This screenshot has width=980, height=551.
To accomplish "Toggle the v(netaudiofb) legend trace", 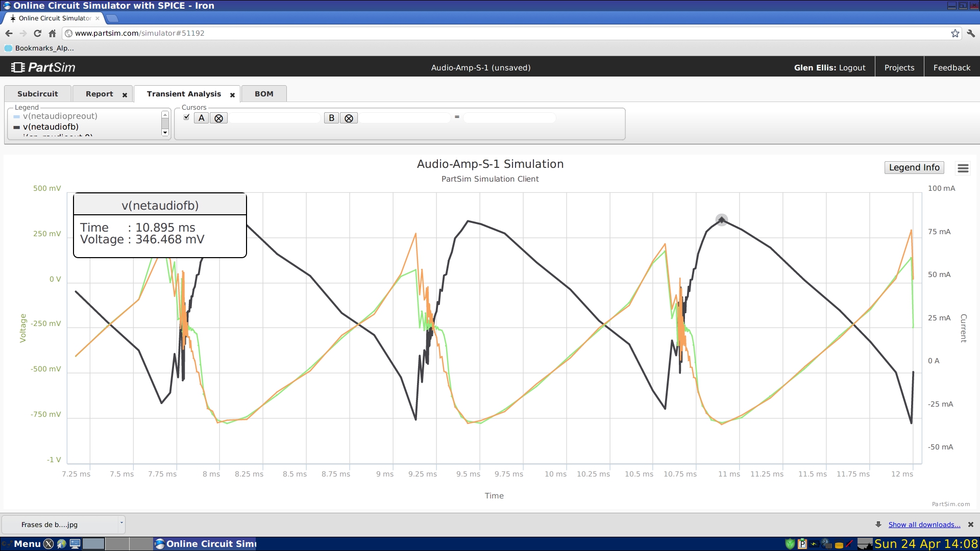I will click(x=51, y=127).
